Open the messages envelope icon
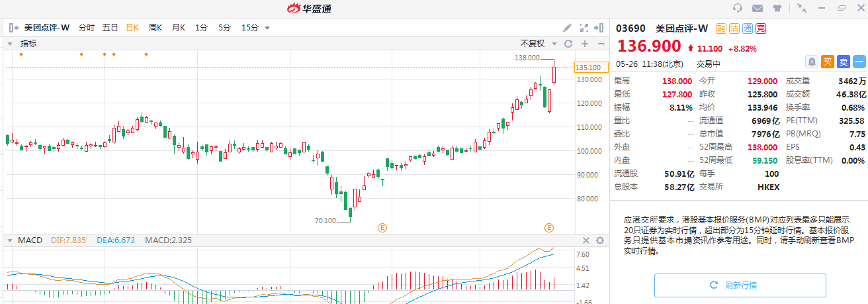868x304 pixels. coord(758,9)
